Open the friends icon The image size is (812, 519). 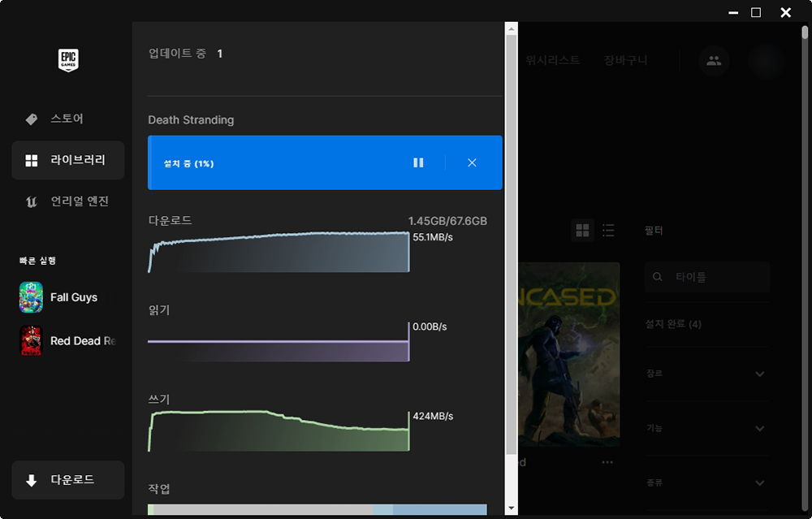[714, 61]
